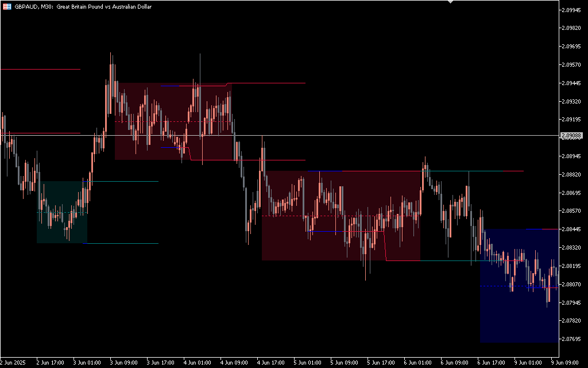Select the teal shaded session box
Image resolution: width=588 pixels, height=368 pixels.
tap(61, 212)
